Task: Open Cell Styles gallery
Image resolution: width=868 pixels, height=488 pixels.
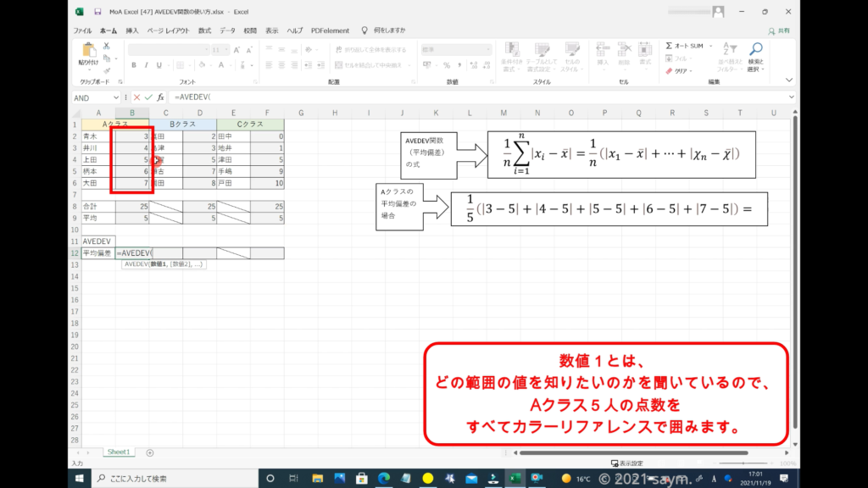Action: click(572, 57)
